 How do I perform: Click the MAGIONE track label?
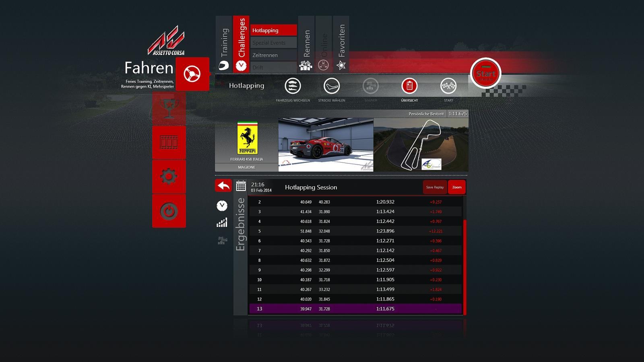coord(246,167)
